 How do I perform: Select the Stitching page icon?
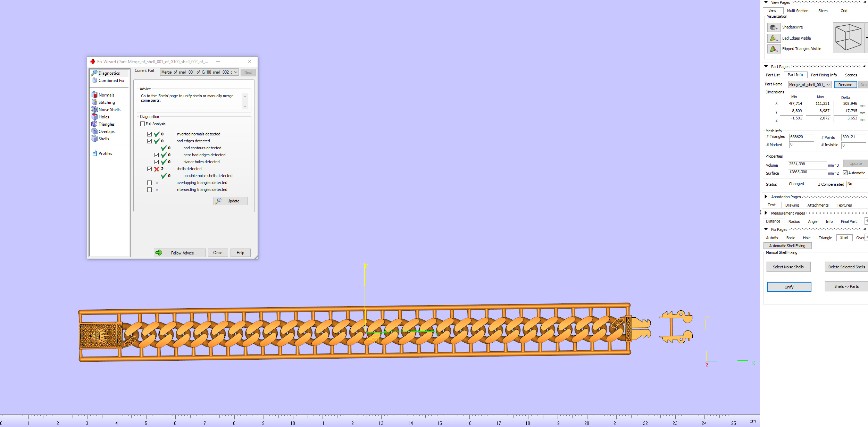94,102
